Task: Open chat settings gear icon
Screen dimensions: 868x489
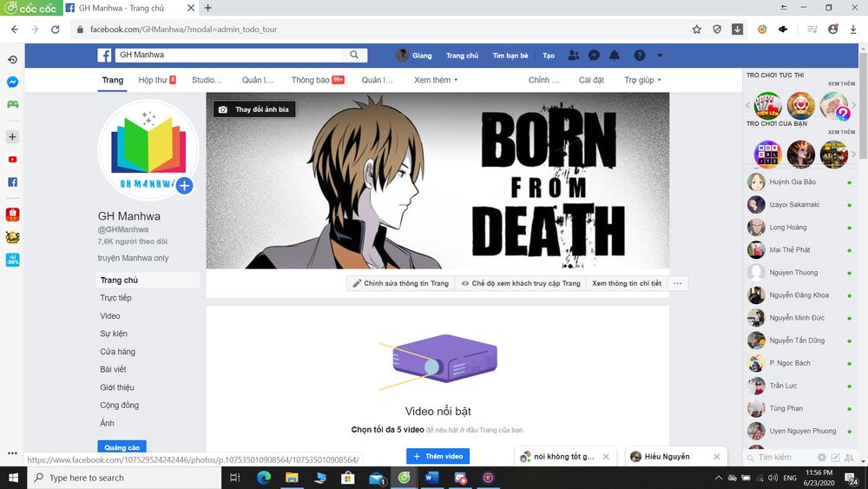Action: click(822, 457)
